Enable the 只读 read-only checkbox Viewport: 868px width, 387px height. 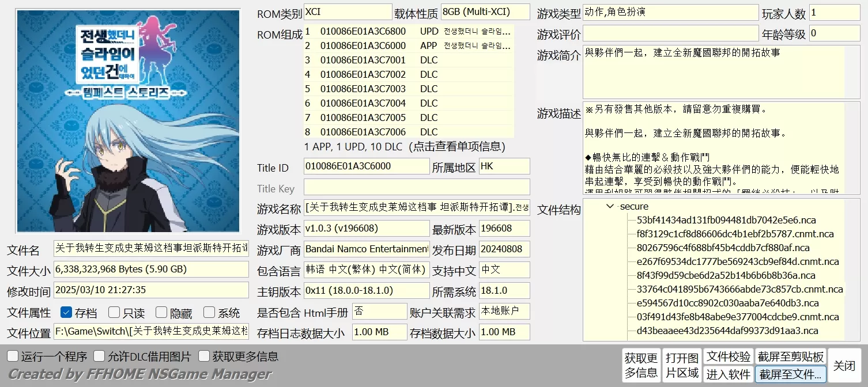pos(114,313)
